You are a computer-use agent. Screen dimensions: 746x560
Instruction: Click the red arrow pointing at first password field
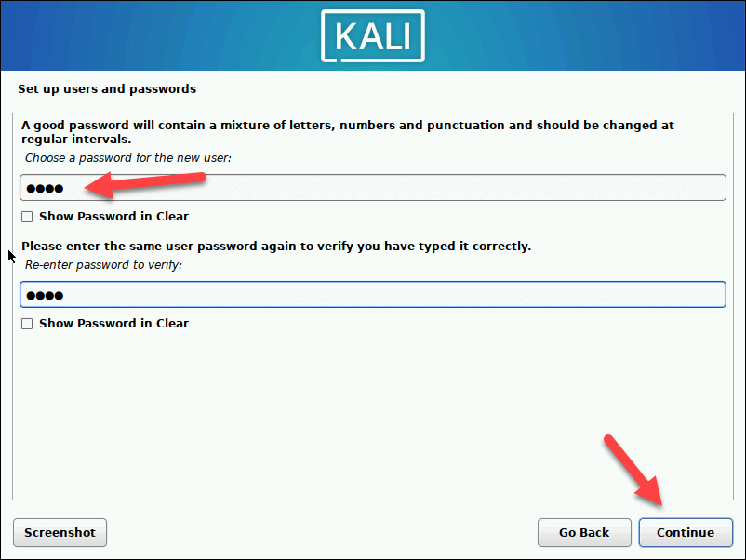pyautogui.click(x=145, y=184)
